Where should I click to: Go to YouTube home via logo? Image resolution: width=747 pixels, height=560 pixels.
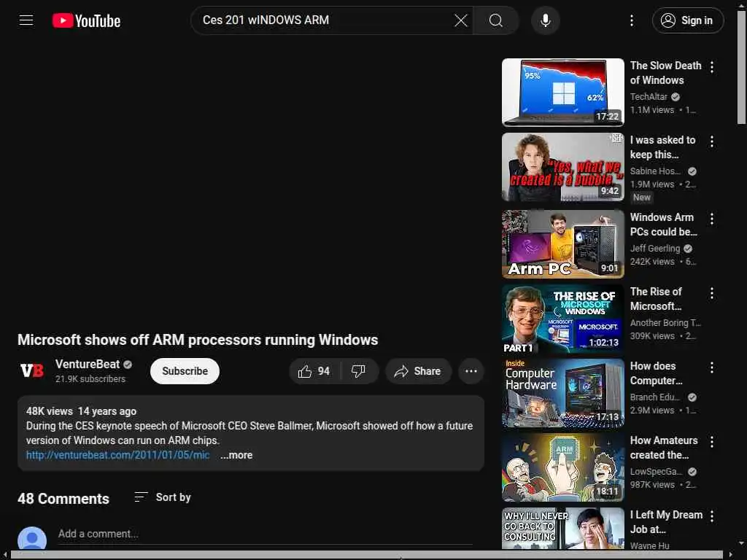click(86, 20)
